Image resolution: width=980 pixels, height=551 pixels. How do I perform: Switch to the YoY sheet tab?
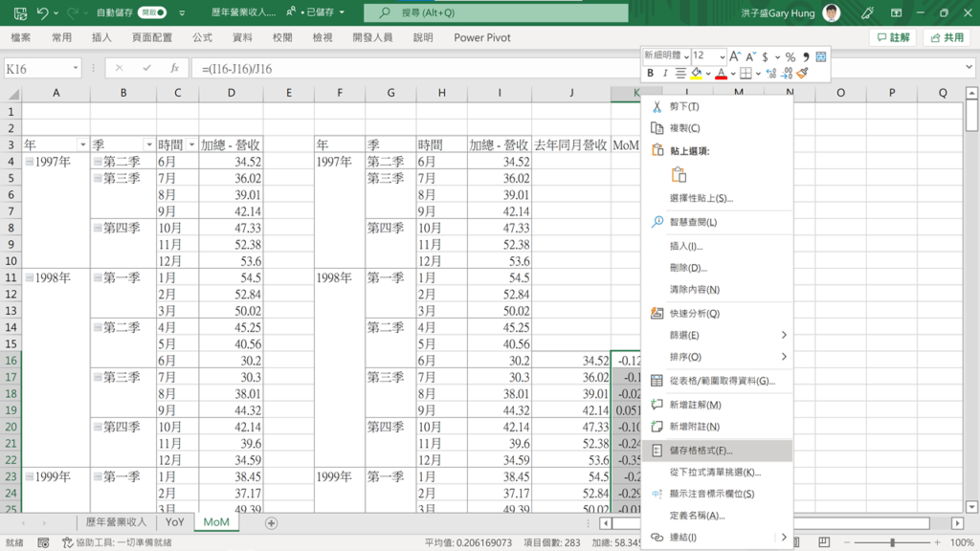pyautogui.click(x=174, y=522)
